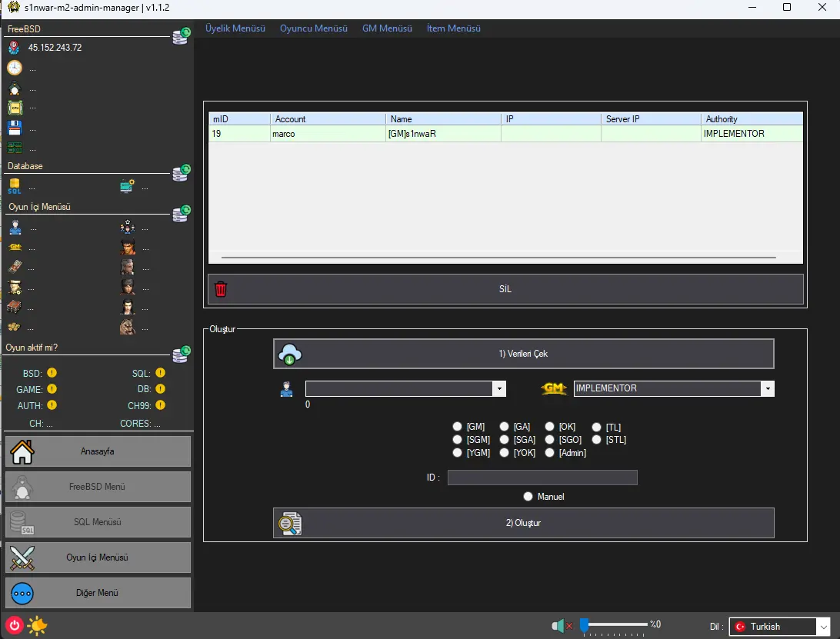Select the [Admin] radio option
This screenshot has height=639, width=840.
pos(550,453)
